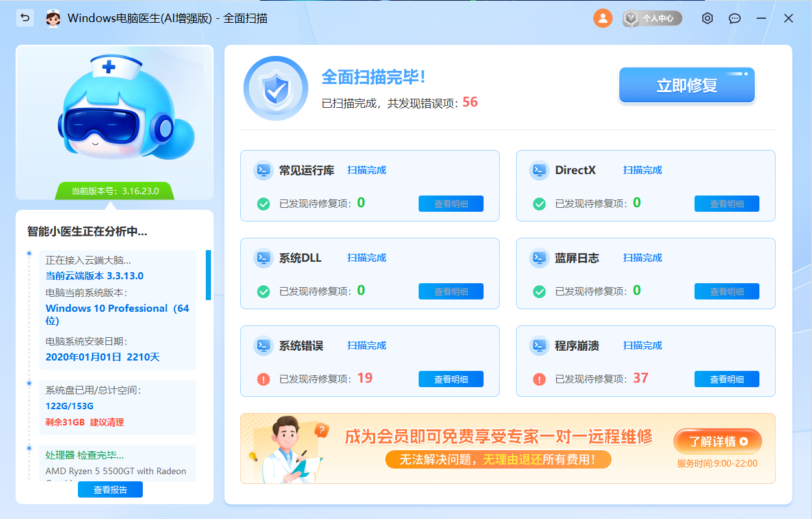
Task: Click 无法解决问题，无理由退还所有费用 banner pill
Action: click(x=499, y=460)
